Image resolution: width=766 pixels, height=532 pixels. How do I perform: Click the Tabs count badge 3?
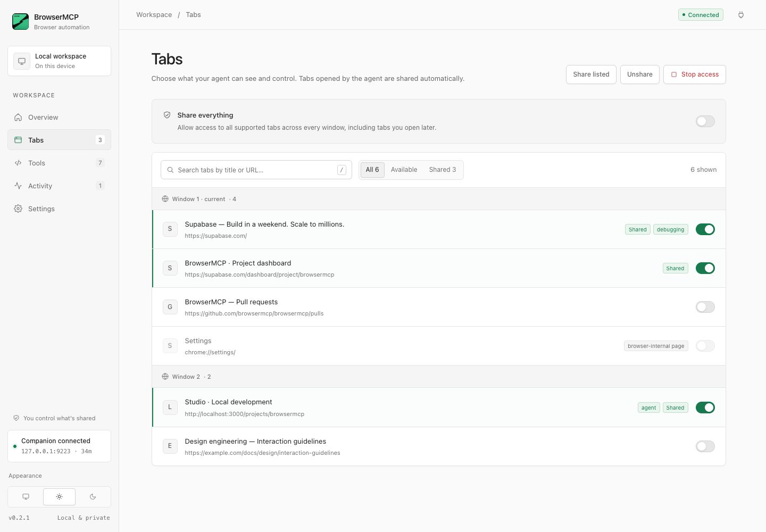click(x=100, y=140)
